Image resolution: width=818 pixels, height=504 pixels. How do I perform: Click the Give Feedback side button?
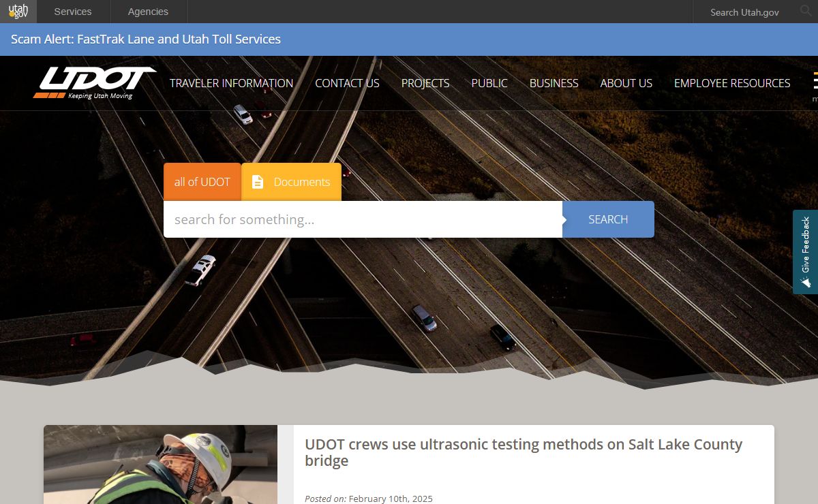point(806,252)
